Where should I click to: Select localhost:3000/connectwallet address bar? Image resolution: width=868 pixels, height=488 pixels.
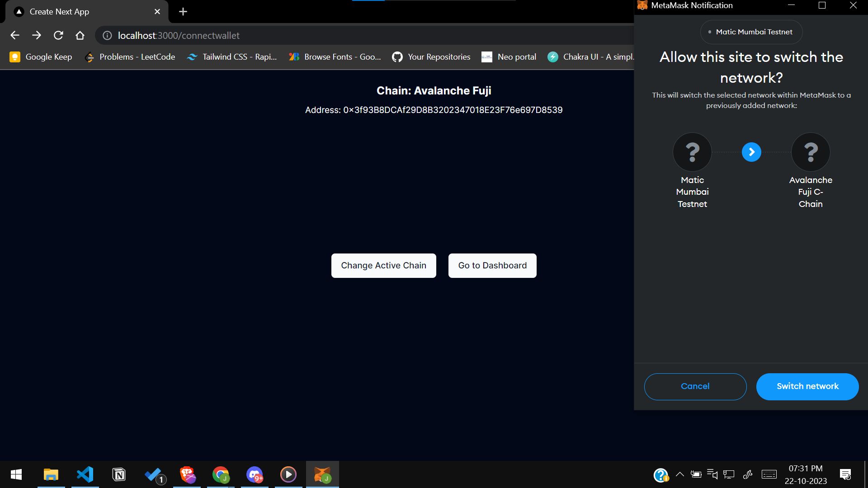point(179,36)
